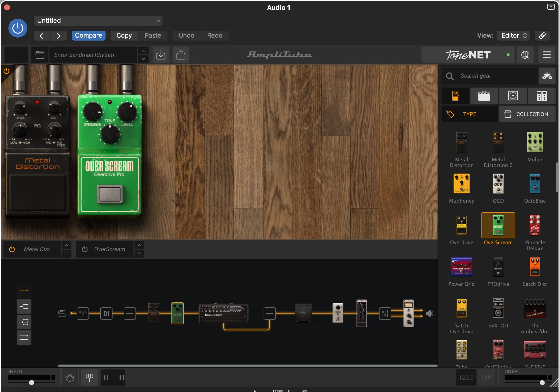Open the preset browser folder icon
The width and height of the screenshot is (559, 392).
(40, 55)
